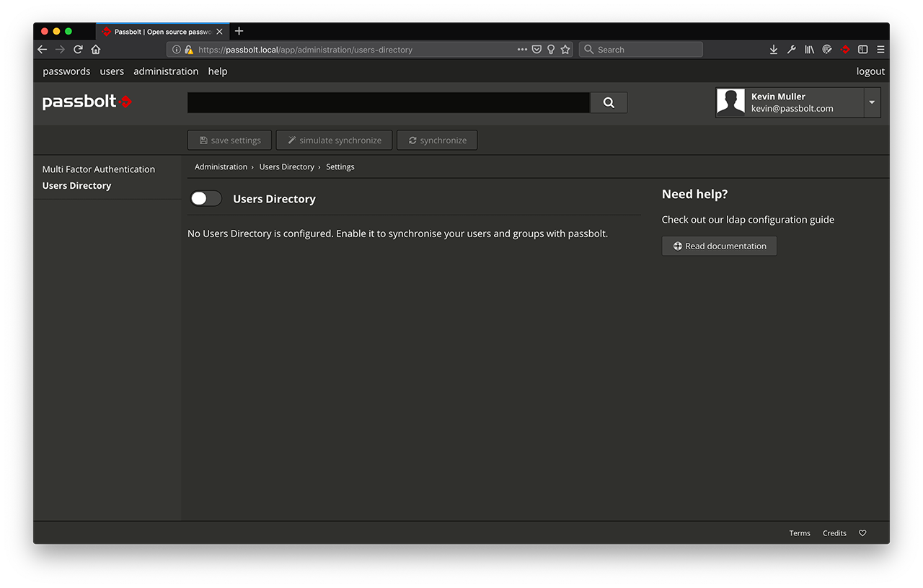The width and height of the screenshot is (923, 588).
Task: Open the downloads arrow icon
Action: [x=774, y=50]
